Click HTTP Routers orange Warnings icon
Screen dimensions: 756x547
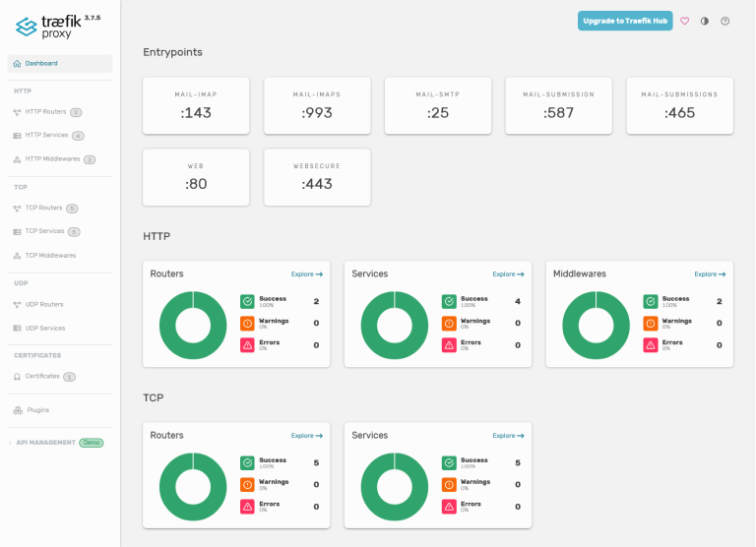tap(247, 324)
